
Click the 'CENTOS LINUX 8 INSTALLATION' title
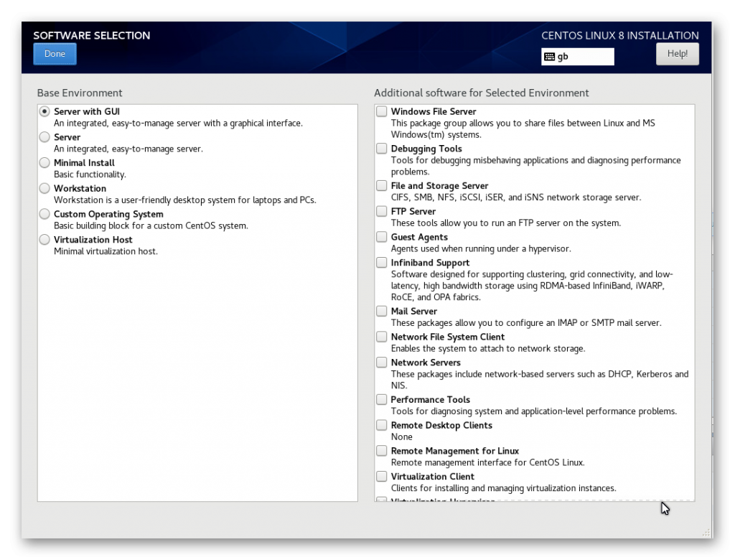(620, 36)
